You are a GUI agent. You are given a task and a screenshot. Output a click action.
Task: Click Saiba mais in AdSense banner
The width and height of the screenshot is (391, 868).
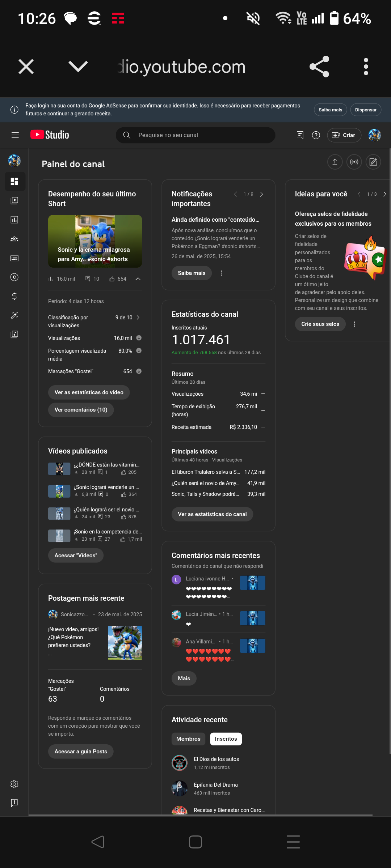[331, 110]
